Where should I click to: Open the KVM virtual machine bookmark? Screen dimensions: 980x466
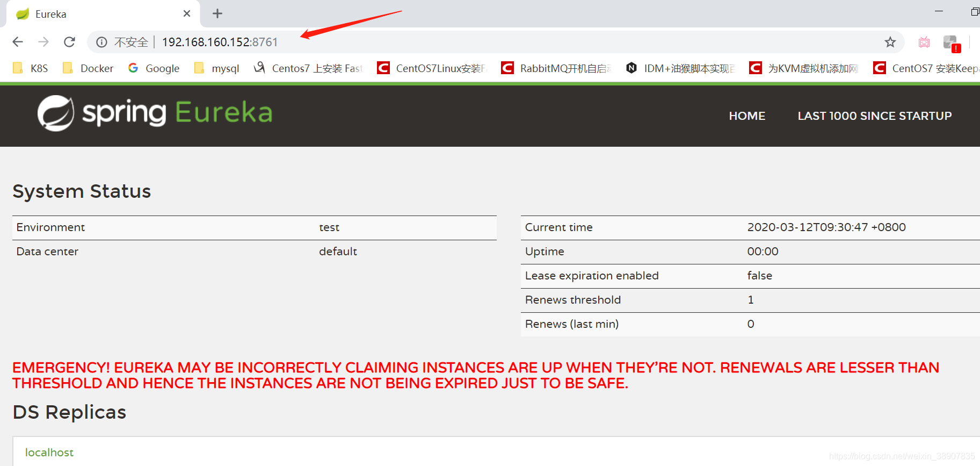pos(804,68)
